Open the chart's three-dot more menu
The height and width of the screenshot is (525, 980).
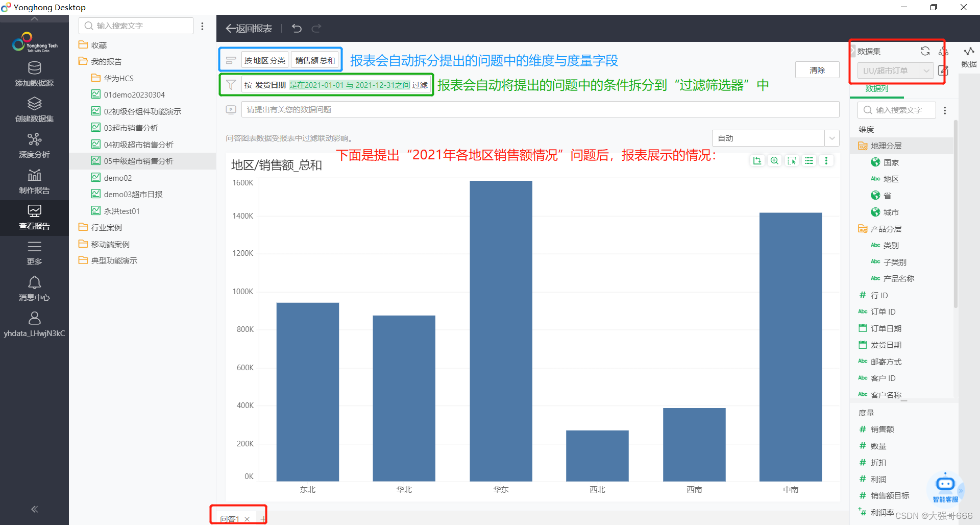click(x=826, y=161)
